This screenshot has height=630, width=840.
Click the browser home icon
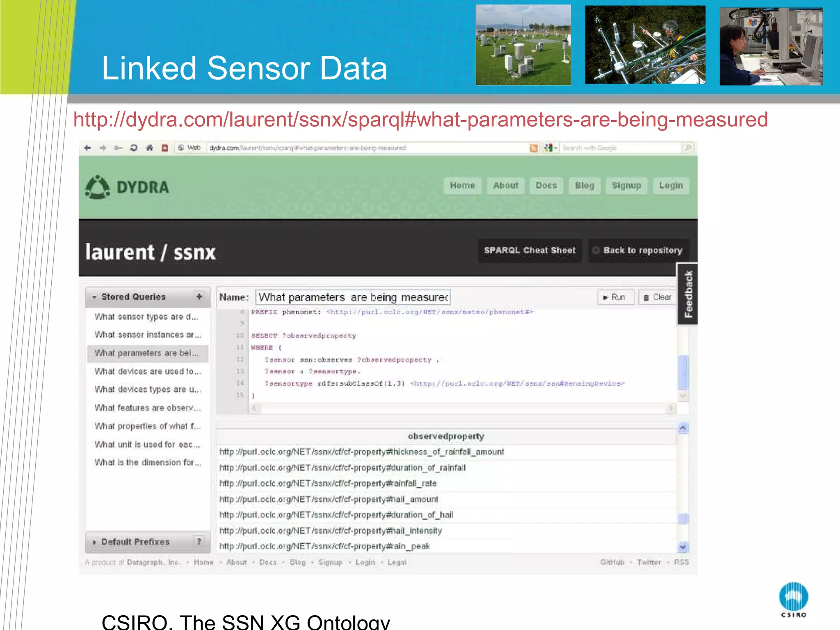click(149, 148)
